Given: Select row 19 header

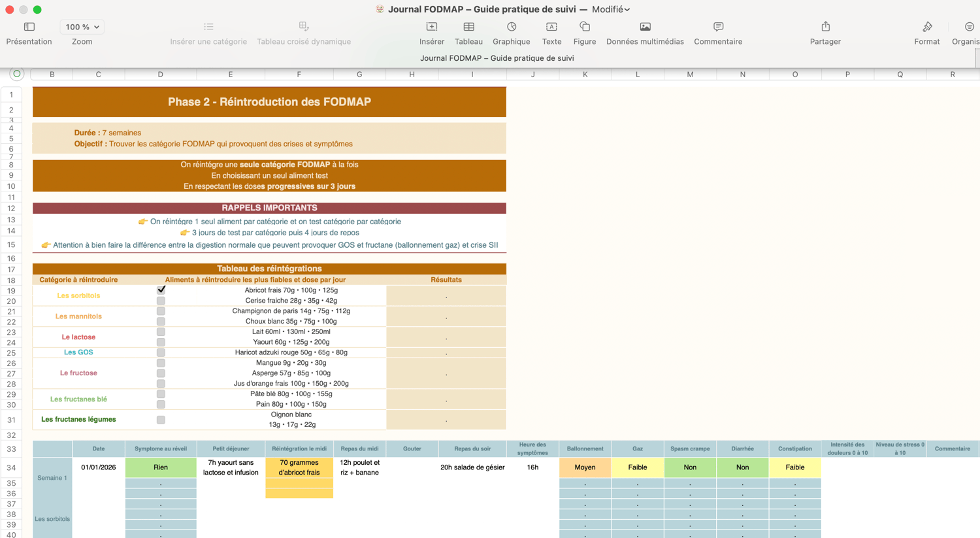Looking at the screenshot, I should click(11, 291).
